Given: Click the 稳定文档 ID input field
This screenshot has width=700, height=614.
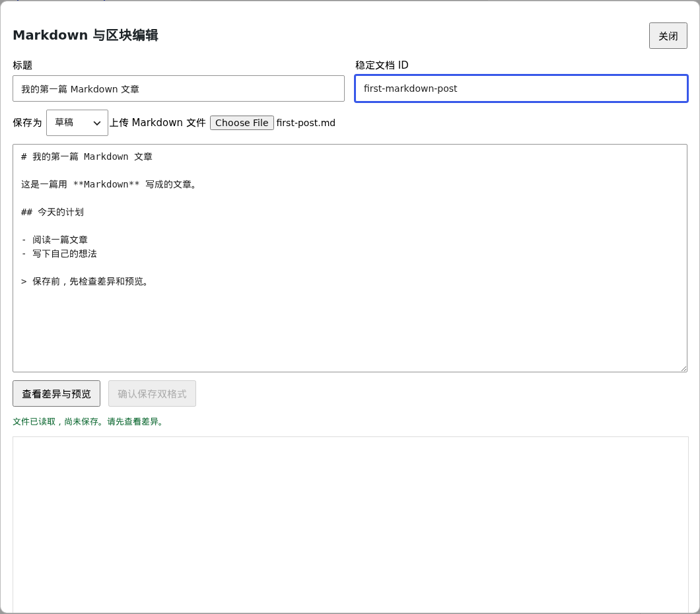Looking at the screenshot, I should pos(521,88).
